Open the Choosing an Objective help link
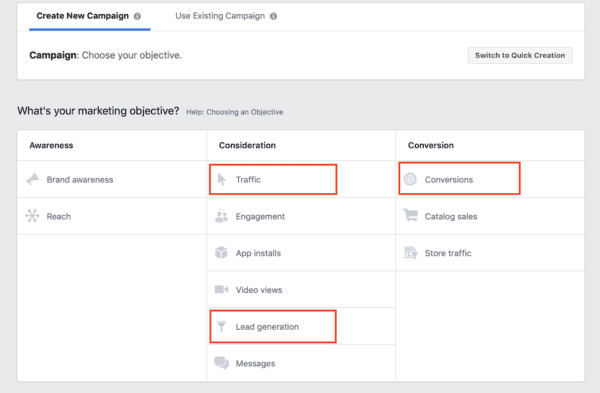 pos(235,112)
